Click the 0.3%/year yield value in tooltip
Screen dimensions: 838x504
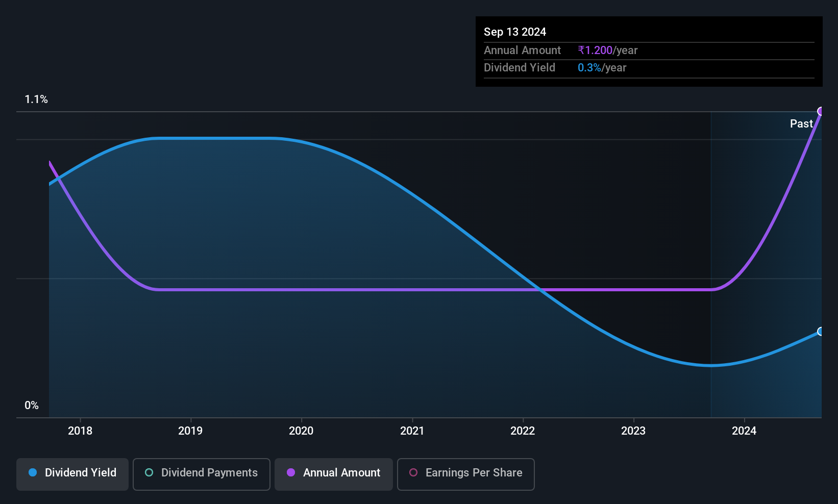(x=602, y=68)
